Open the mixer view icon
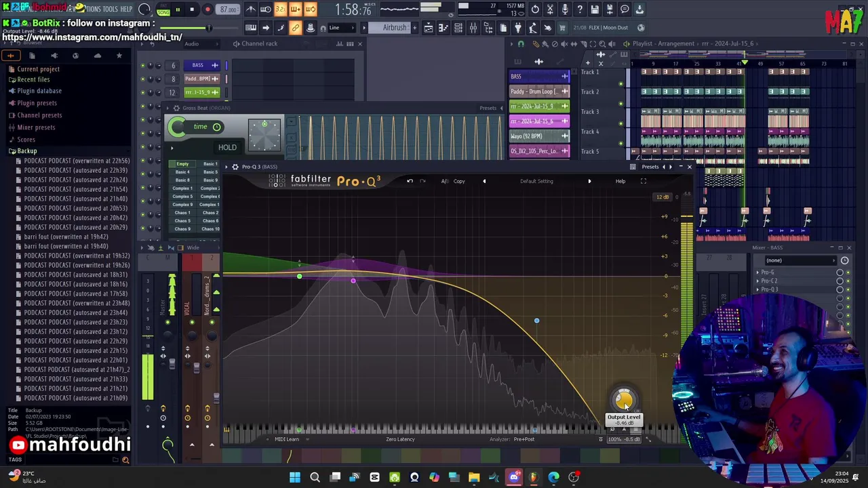 coord(473,28)
